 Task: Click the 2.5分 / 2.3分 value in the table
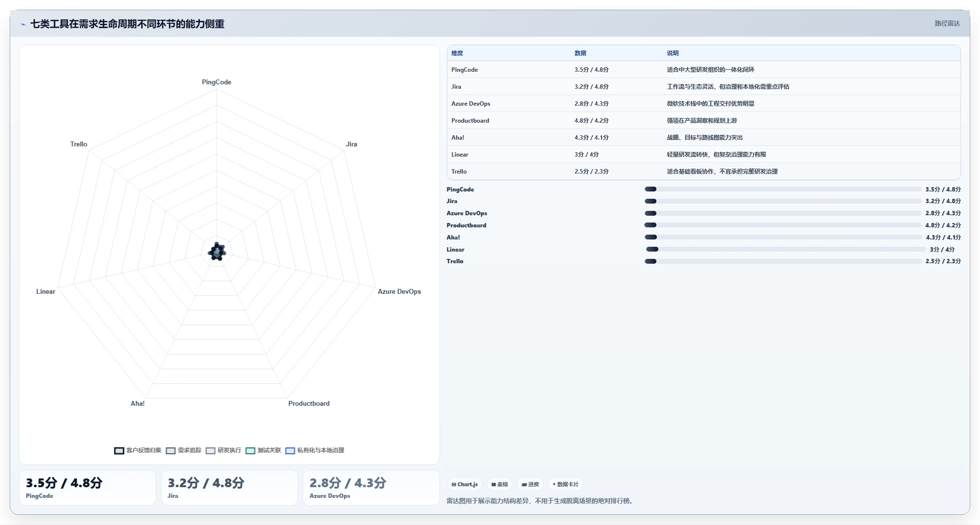point(591,172)
